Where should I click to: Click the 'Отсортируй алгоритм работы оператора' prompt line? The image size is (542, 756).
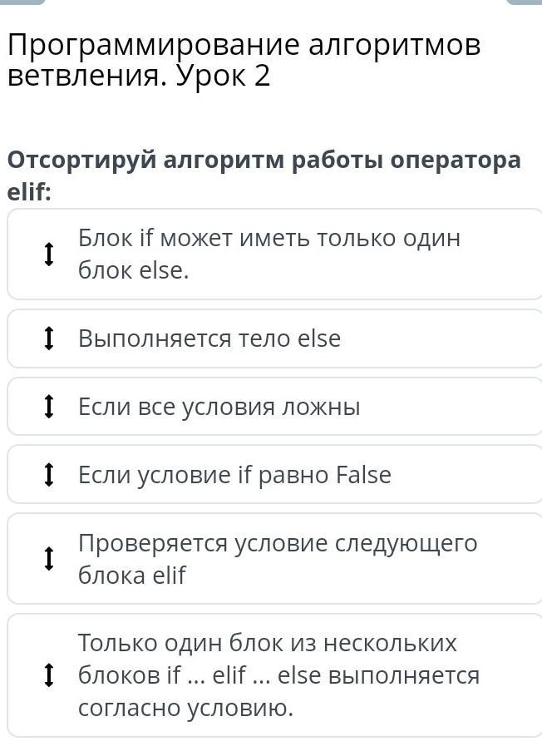click(x=264, y=160)
